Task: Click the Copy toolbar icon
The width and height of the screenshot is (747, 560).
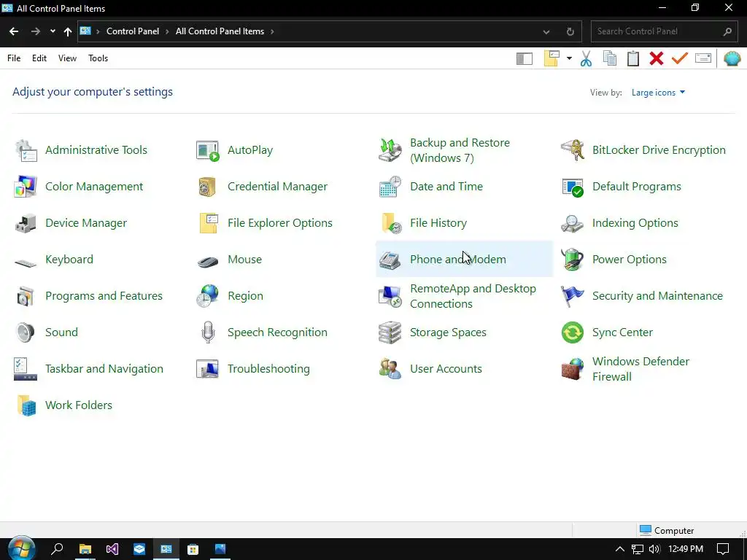Action: tap(609, 58)
